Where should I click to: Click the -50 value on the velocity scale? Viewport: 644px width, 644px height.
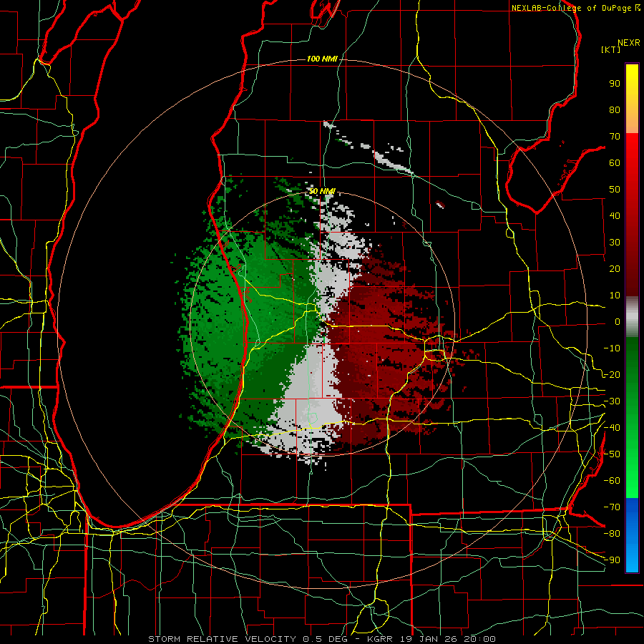coord(612,454)
